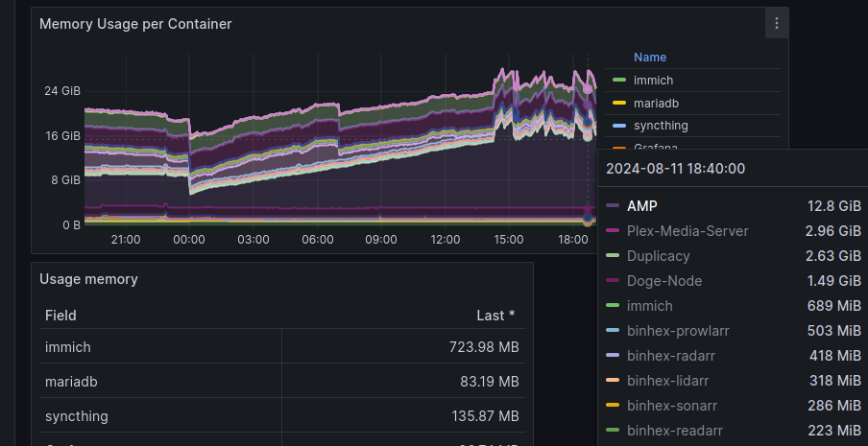Click the 12:00 x-axis time label

tap(446, 240)
